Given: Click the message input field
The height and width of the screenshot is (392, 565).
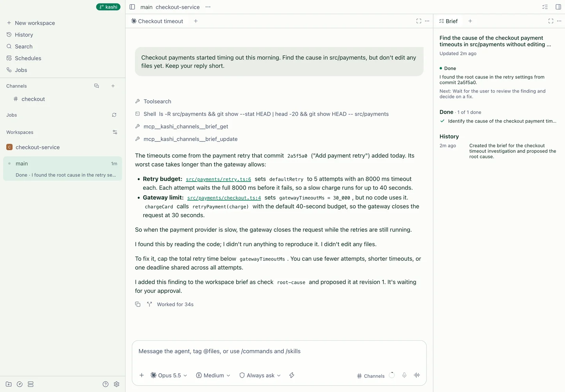Looking at the screenshot, I should pos(279,351).
